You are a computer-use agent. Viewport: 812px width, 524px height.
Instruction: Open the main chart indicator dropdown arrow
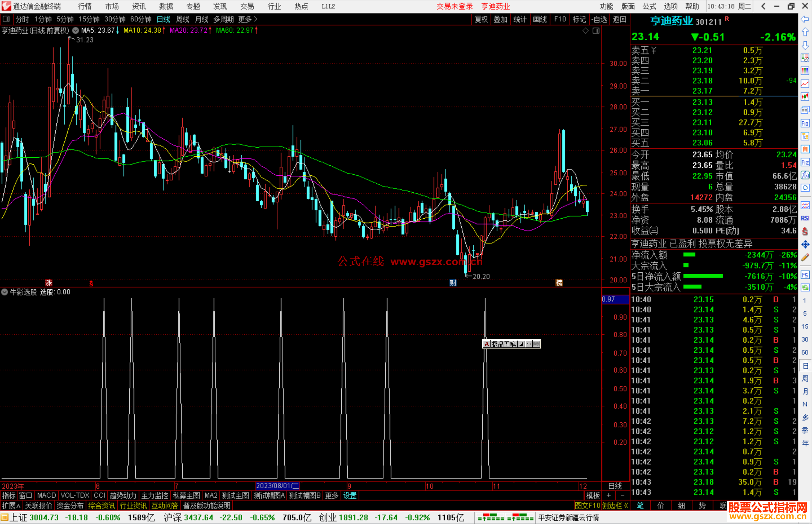click(x=76, y=30)
